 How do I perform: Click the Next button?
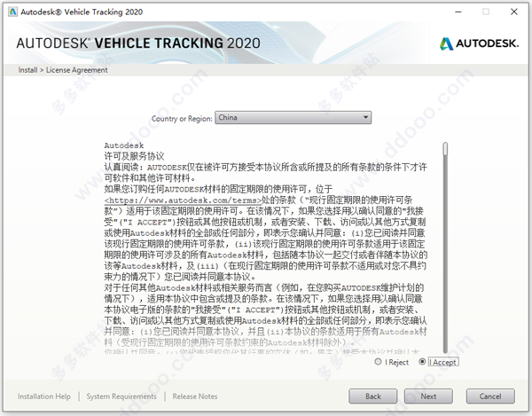coord(428,396)
